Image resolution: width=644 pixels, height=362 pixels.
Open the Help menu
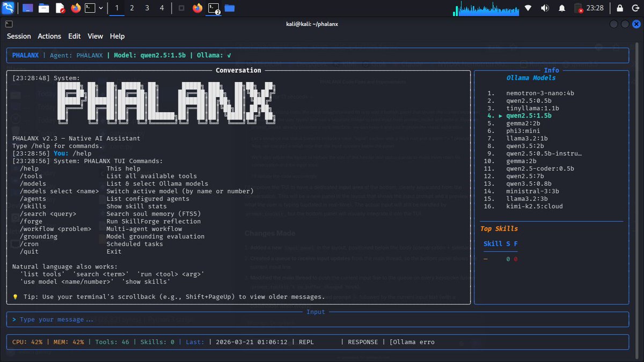point(117,36)
